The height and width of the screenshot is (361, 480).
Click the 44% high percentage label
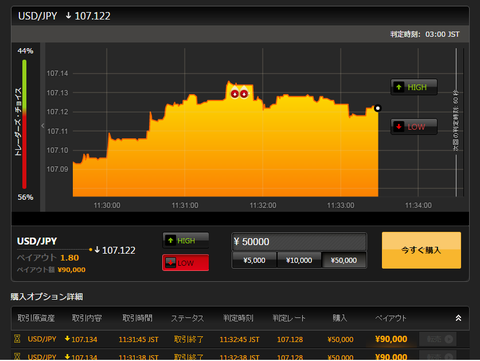pyautogui.click(x=25, y=51)
